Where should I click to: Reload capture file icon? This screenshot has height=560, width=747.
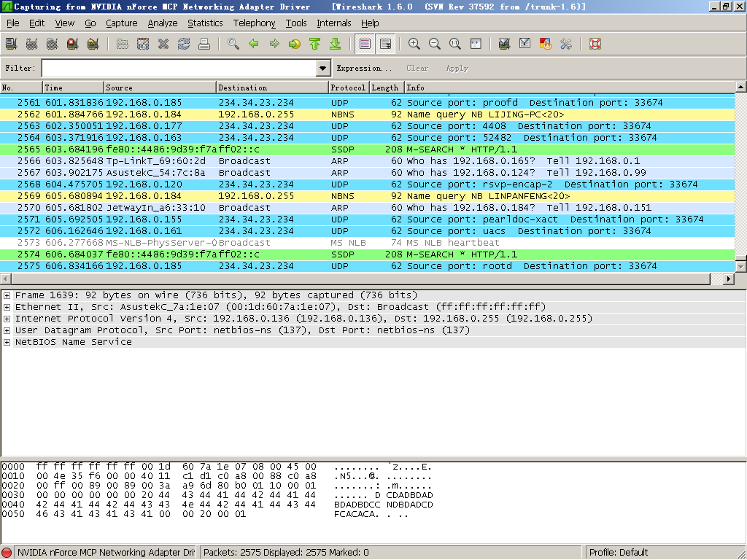(184, 44)
